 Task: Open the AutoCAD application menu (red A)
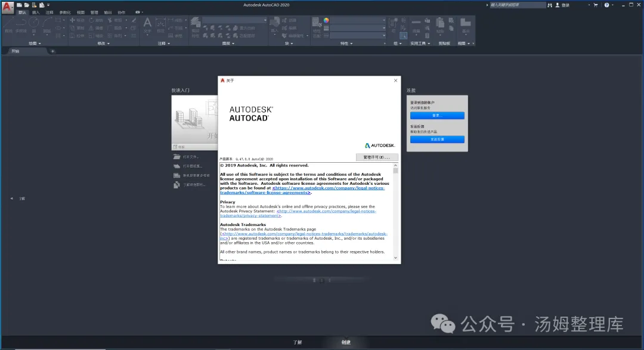tap(7, 7)
